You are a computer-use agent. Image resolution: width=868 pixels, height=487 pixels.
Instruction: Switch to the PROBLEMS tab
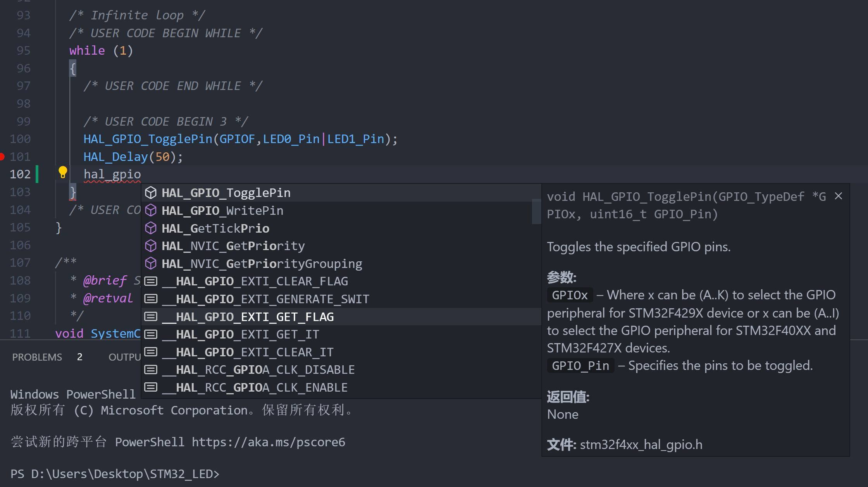(x=37, y=357)
